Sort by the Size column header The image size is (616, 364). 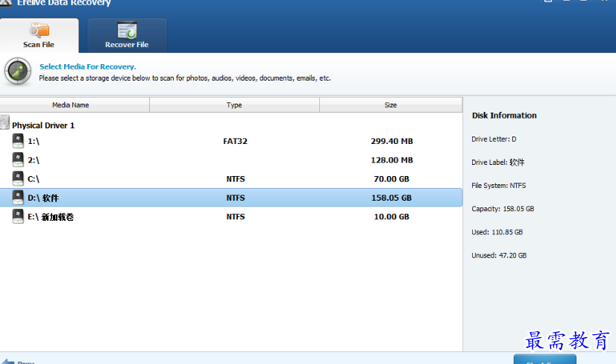coord(391,105)
